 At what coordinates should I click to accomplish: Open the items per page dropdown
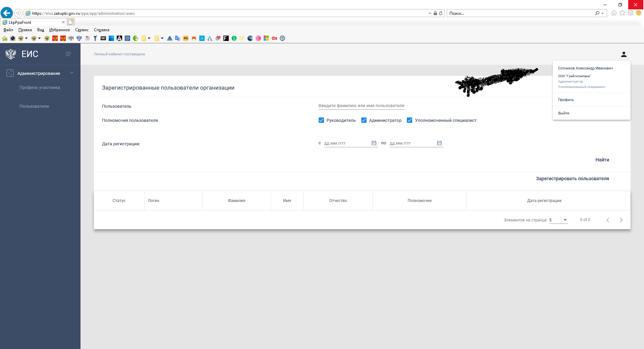565,220
